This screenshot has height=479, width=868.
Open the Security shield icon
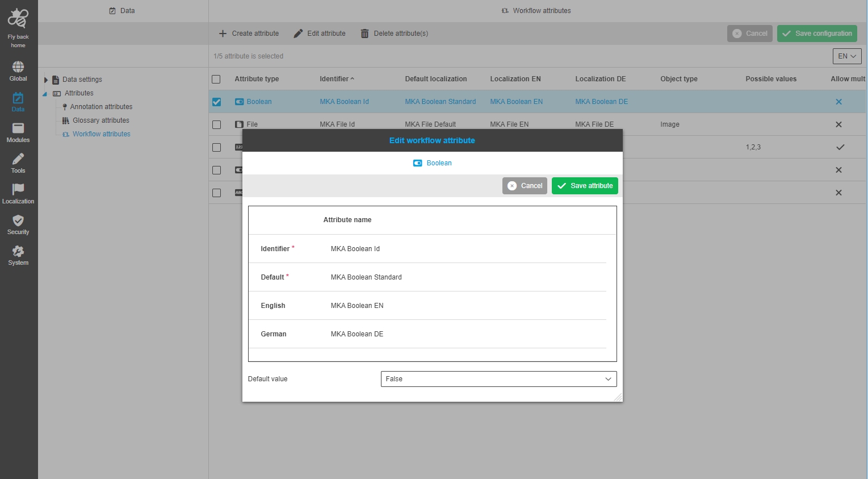18,220
